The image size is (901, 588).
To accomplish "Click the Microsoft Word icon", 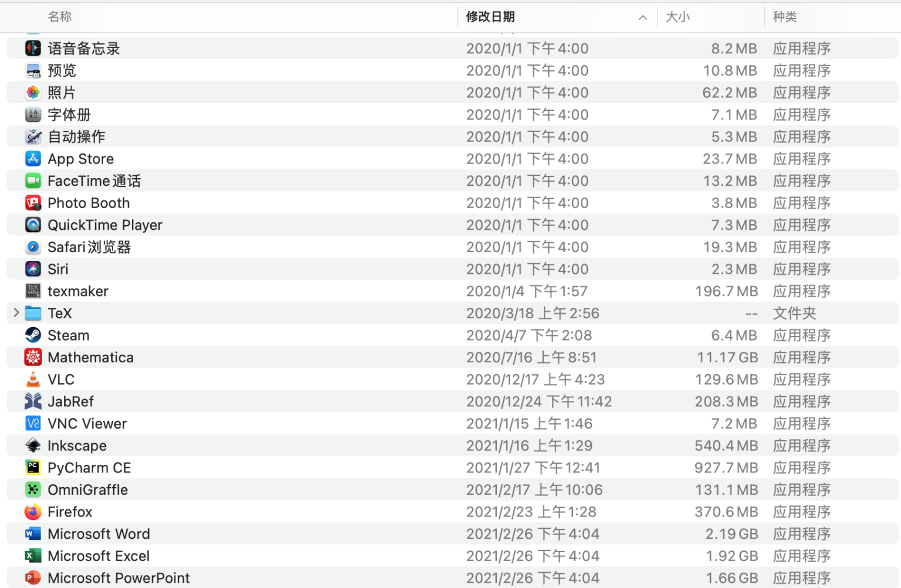I will point(33,533).
